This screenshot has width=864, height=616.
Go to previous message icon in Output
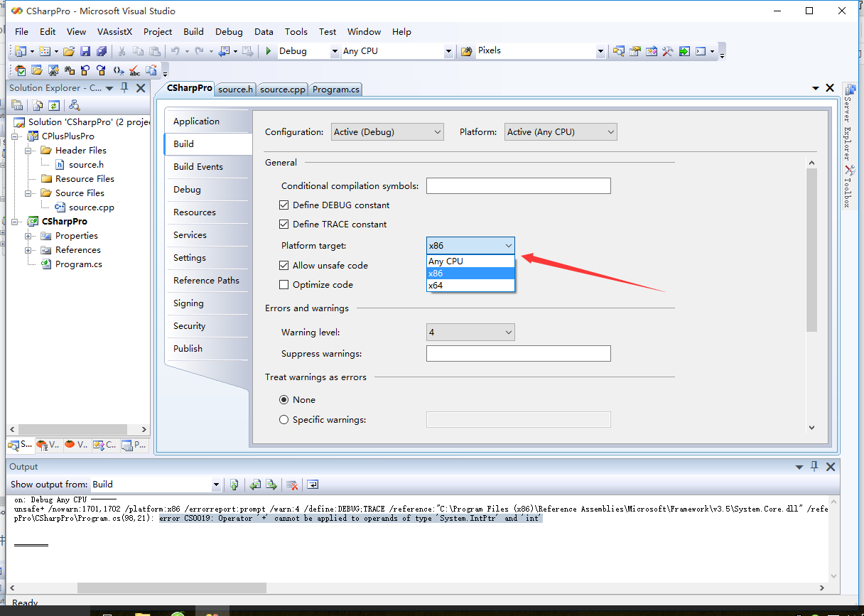click(256, 485)
